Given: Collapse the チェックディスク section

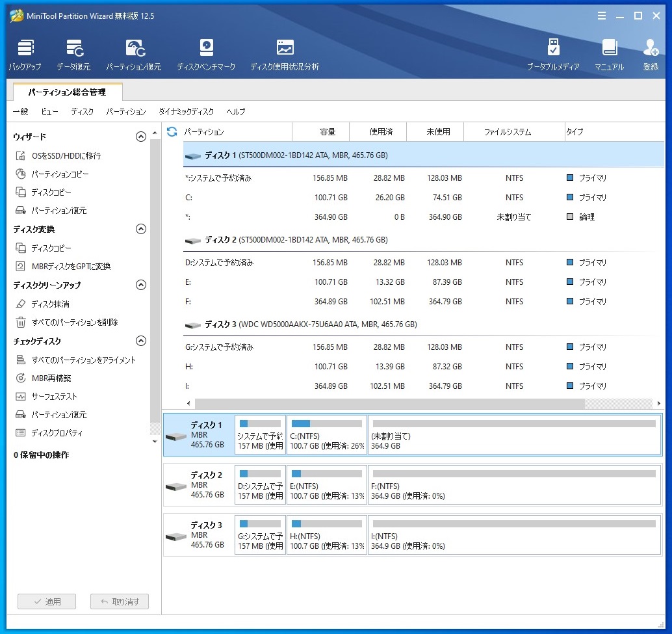Looking at the screenshot, I should (x=141, y=341).
